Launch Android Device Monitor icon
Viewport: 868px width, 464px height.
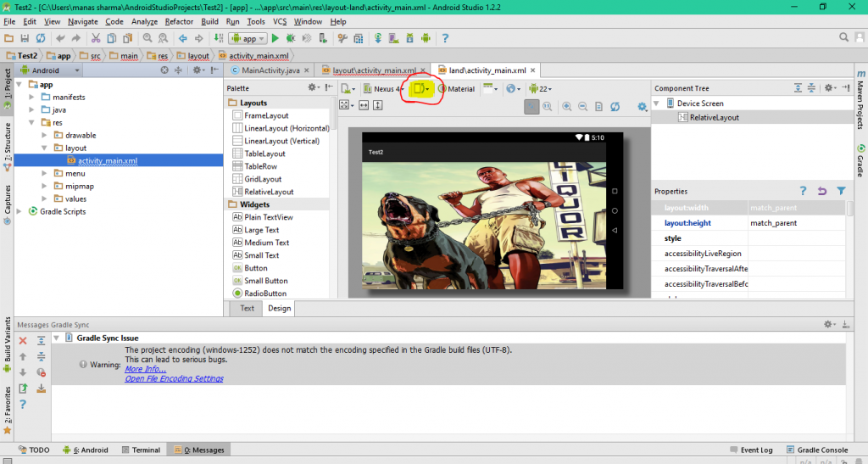pyautogui.click(x=426, y=38)
